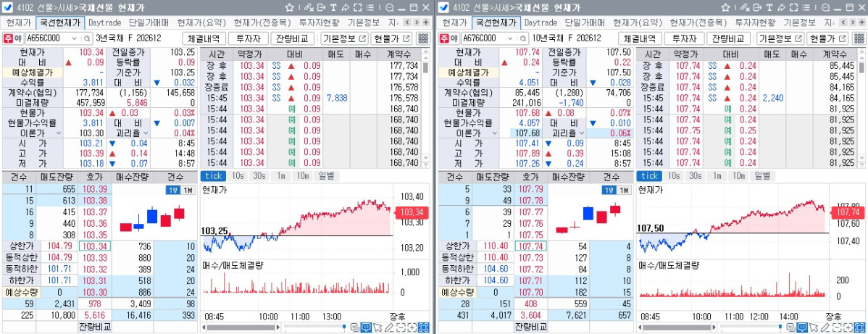Add left window to favorites with star icon
This screenshot has height=334, width=868.
point(290,8)
